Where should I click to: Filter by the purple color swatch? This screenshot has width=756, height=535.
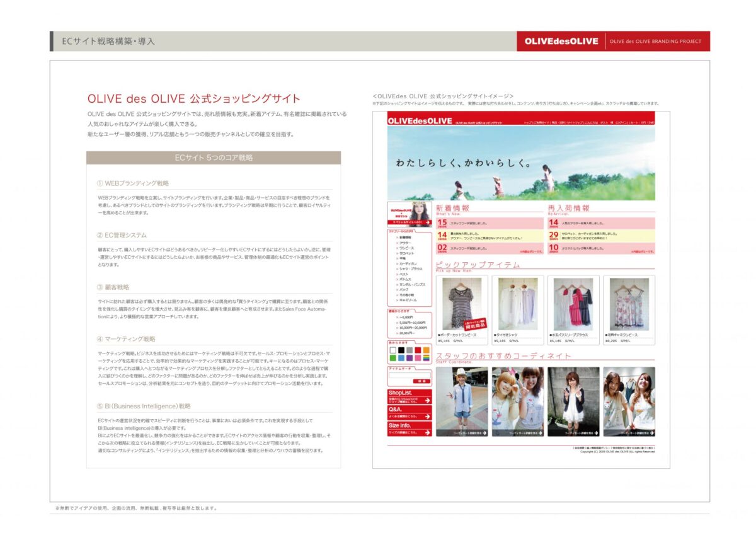(409, 358)
